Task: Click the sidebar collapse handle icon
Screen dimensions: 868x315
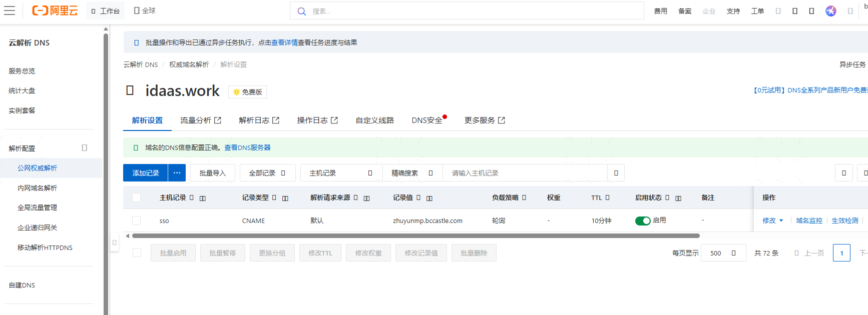Action: coord(115,242)
